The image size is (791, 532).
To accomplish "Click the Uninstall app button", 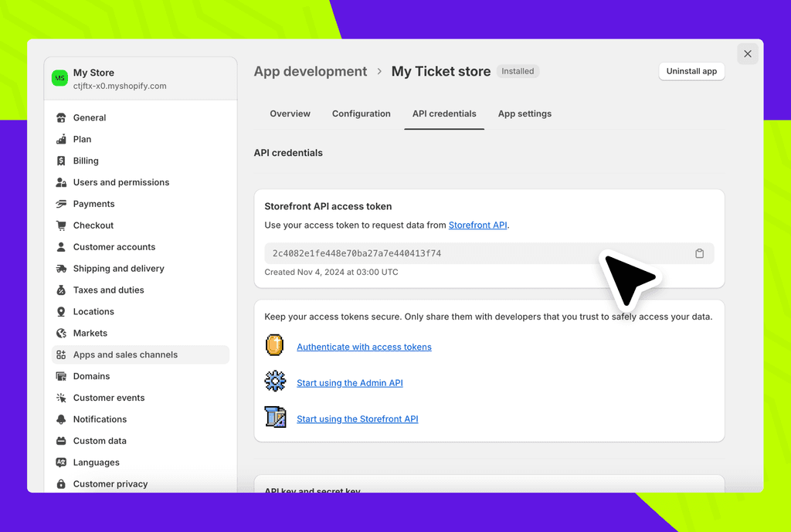I will point(691,71).
